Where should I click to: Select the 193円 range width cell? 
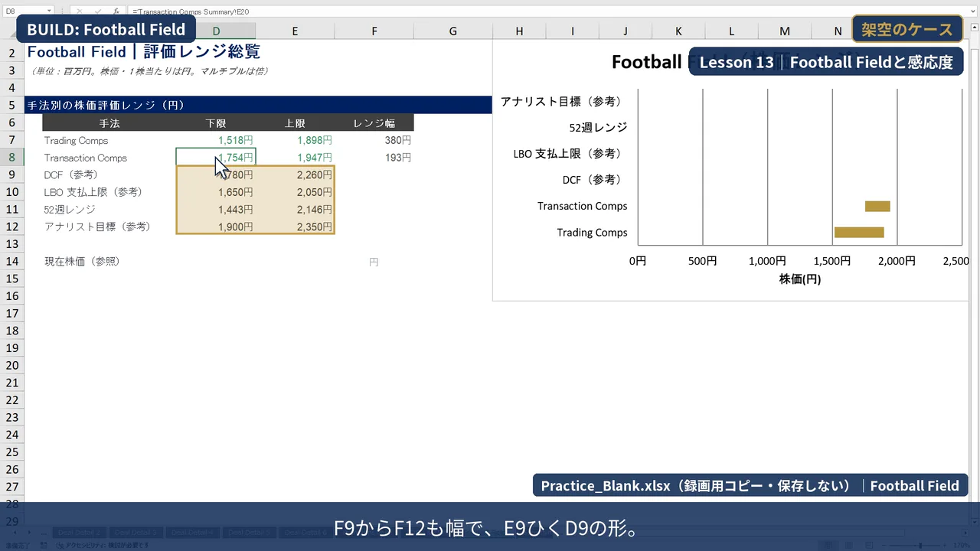pos(374,158)
